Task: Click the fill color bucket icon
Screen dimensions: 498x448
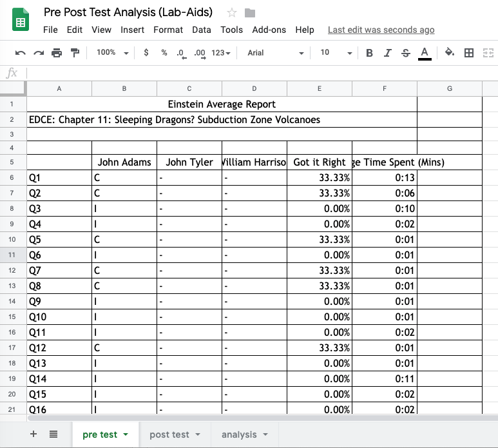Action: pos(450,53)
